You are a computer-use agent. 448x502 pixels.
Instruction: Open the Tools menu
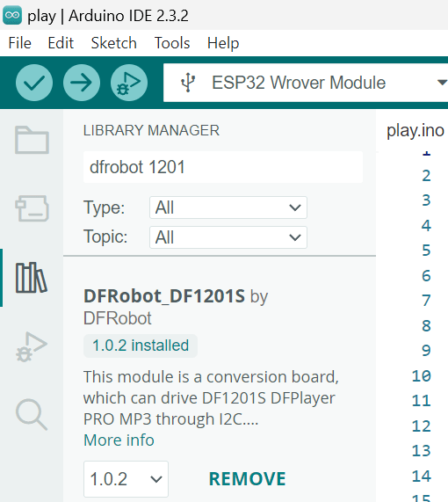tap(172, 43)
